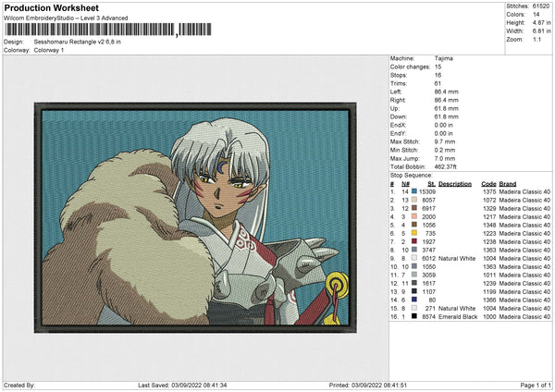Viewport: 555px width, 392px height.
Task: Click the stitch count 15309 in stop 1
Action: pyautogui.click(x=427, y=191)
